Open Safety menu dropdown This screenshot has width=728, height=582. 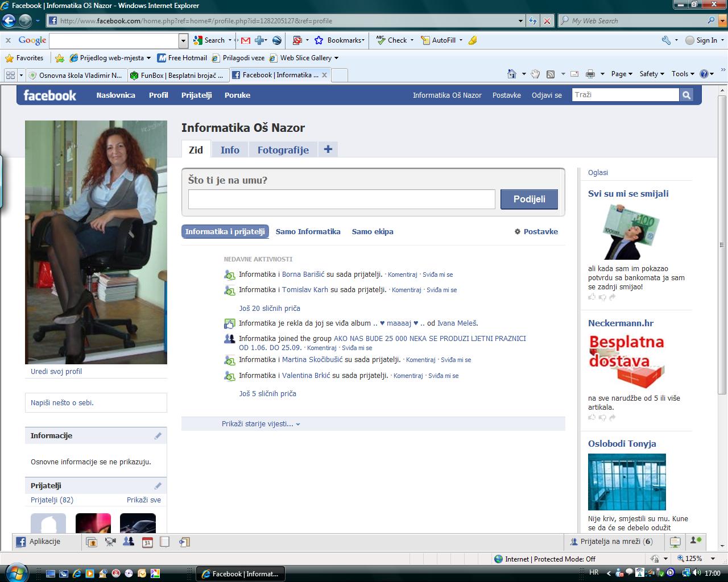click(652, 74)
